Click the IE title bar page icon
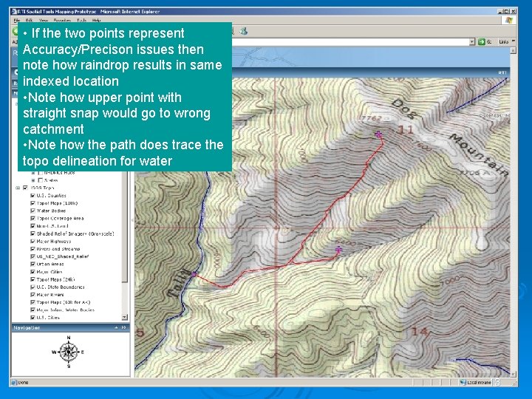 point(14,12)
